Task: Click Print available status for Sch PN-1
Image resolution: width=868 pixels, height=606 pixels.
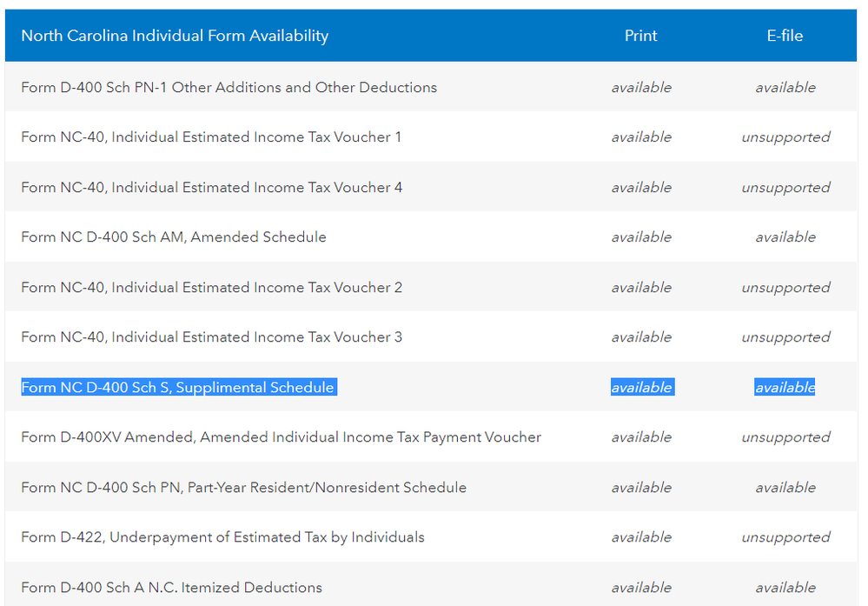Action: coord(641,87)
